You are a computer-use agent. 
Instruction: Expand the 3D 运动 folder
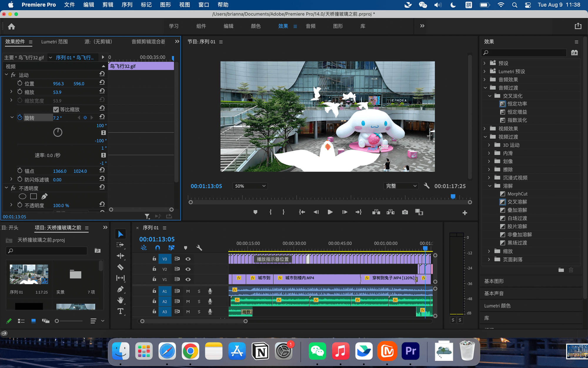pos(489,145)
